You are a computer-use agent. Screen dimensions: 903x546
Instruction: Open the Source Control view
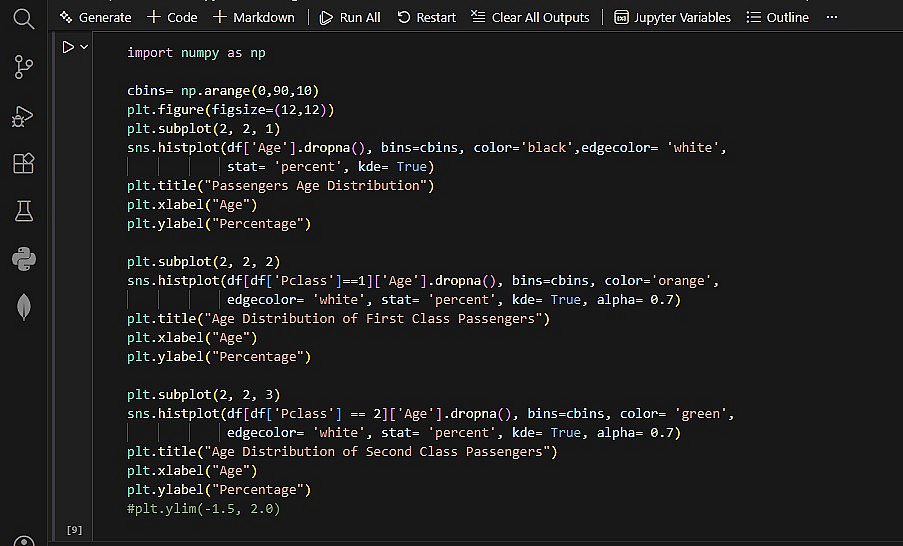click(x=23, y=67)
